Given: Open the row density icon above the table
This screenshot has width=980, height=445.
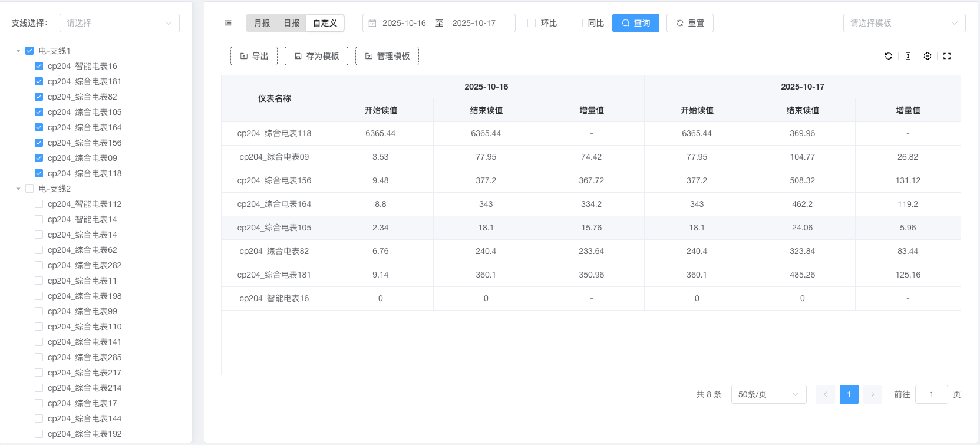Looking at the screenshot, I should [x=908, y=56].
